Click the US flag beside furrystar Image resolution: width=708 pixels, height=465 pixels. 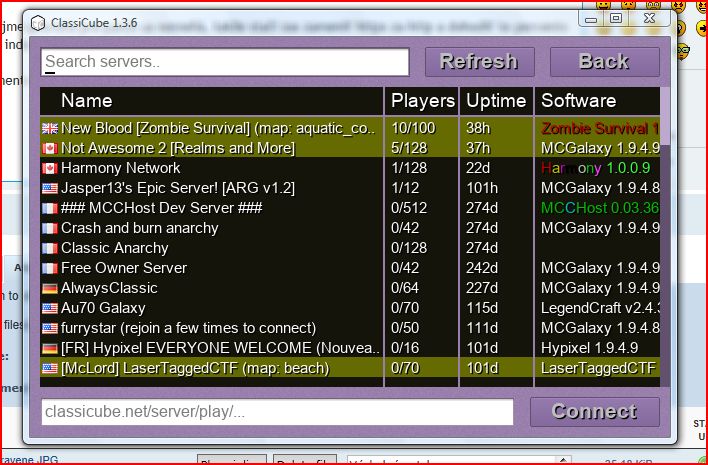[50, 328]
